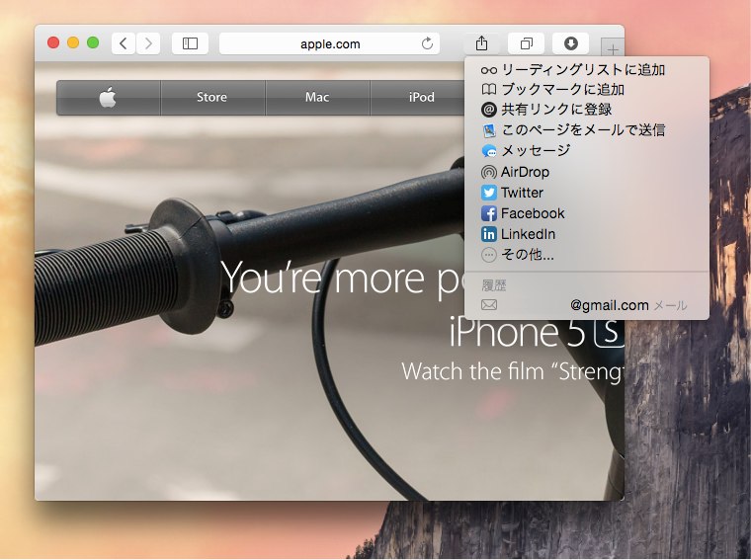
Task: Open the Downloads button
Action: pos(570,43)
